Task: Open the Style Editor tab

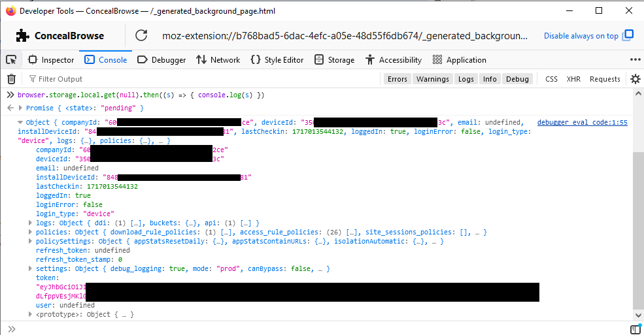Action: [x=277, y=60]
